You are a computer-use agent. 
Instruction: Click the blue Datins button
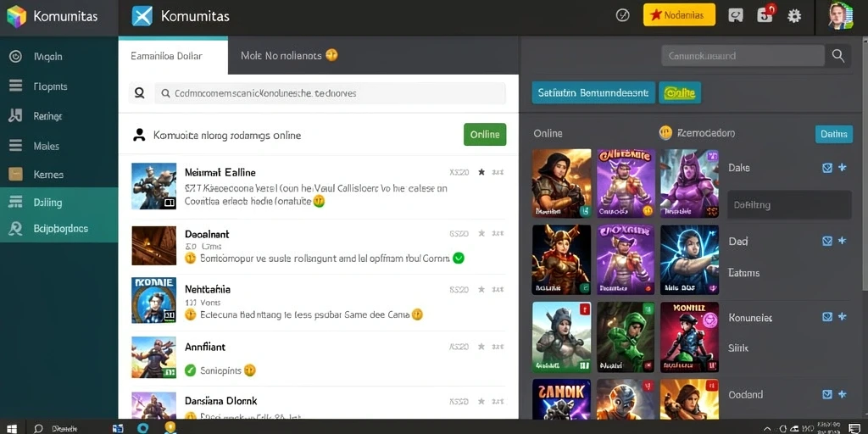[x=834, y=133]
